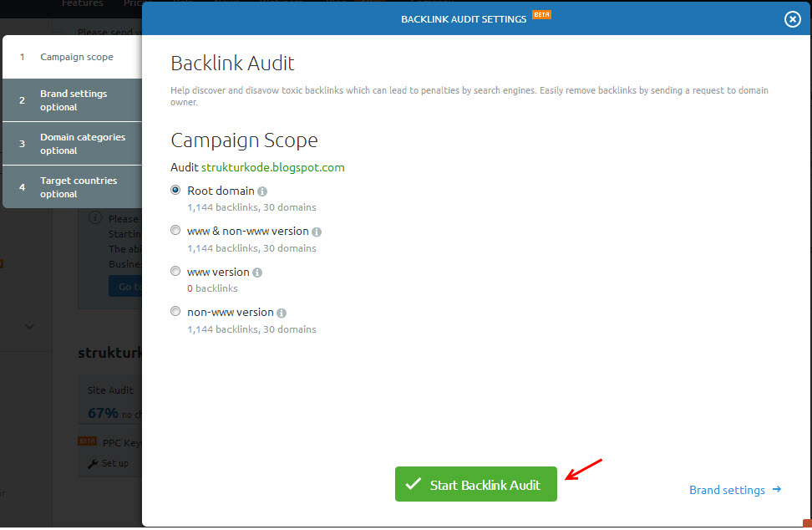The height and width of the screenshot is (530, 812).
Task: Open info icon next to Root domain
Action: click(262, 191)
